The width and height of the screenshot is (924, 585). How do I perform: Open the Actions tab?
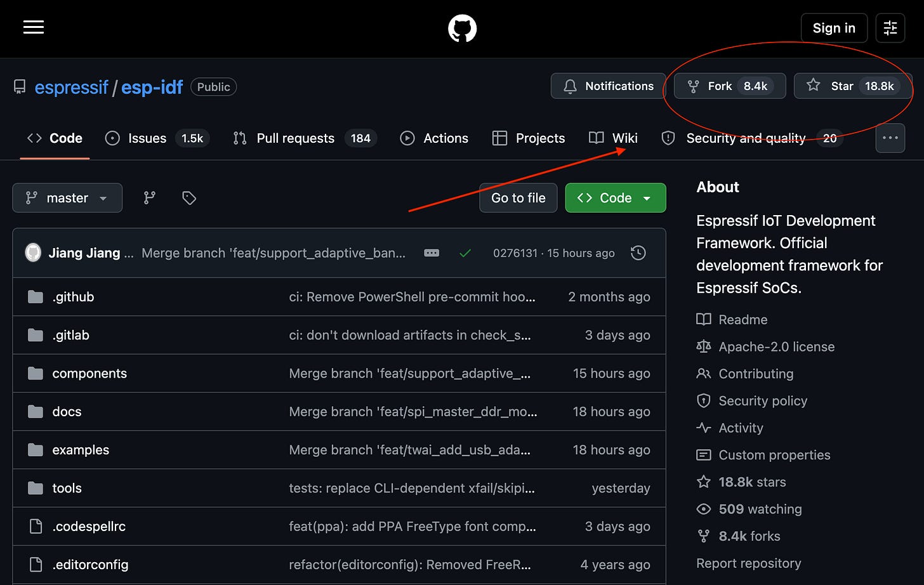click(x=435, y=138)
